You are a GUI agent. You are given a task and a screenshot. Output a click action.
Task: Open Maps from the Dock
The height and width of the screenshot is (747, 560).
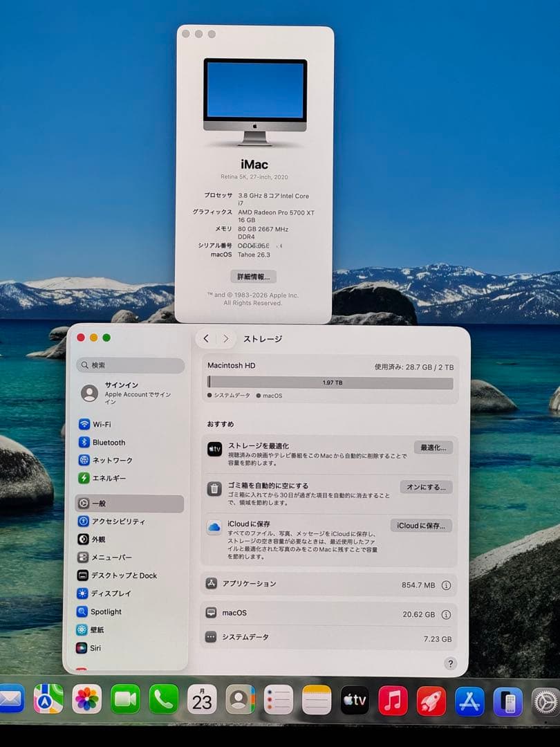click(x=48, y=699)
